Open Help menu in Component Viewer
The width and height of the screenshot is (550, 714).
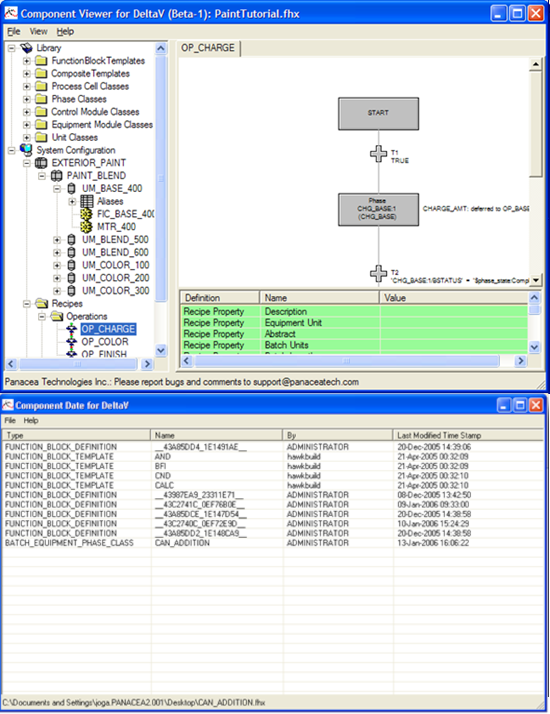[65, 31]
